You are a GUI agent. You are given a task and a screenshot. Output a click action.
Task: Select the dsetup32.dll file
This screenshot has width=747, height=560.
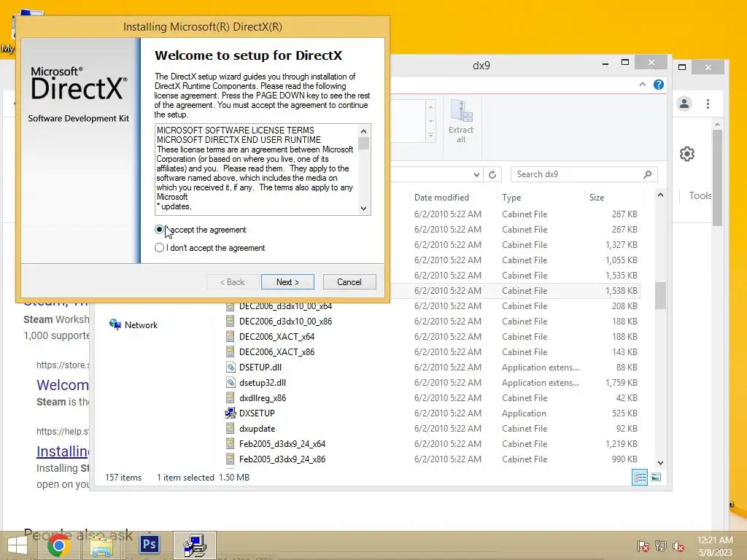point(263,382)
